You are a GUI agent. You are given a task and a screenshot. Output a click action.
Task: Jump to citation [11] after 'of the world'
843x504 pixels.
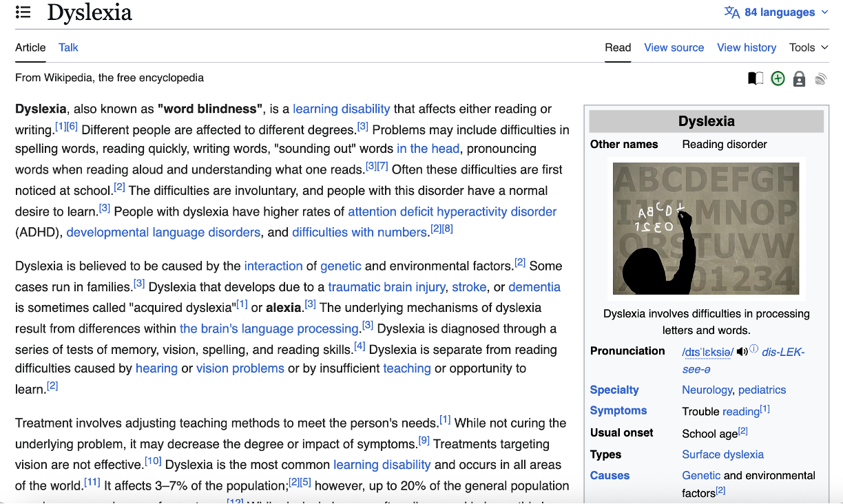92,482
